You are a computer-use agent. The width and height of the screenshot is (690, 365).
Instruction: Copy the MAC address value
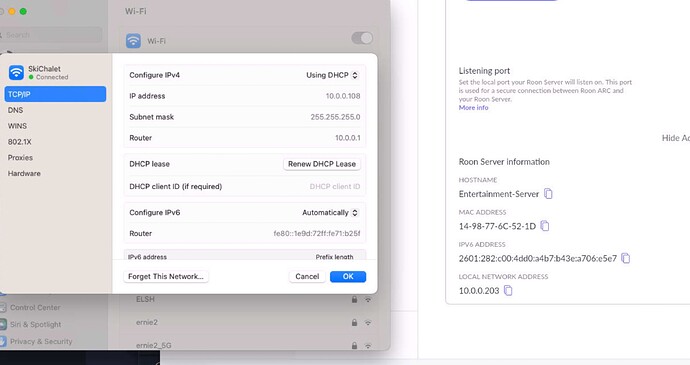pos(545,226)
